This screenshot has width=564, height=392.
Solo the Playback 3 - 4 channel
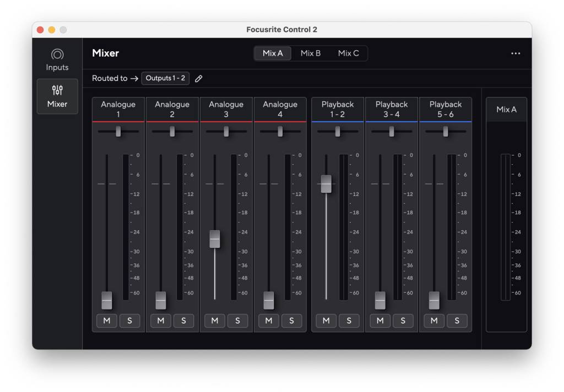pyautogui.click(x=404, y=321)
